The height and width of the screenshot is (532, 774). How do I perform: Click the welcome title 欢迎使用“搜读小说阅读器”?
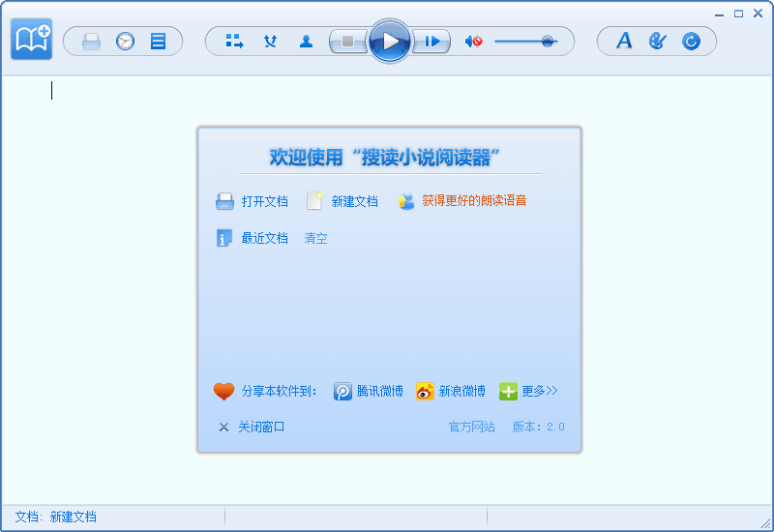(x=384, y=158)
